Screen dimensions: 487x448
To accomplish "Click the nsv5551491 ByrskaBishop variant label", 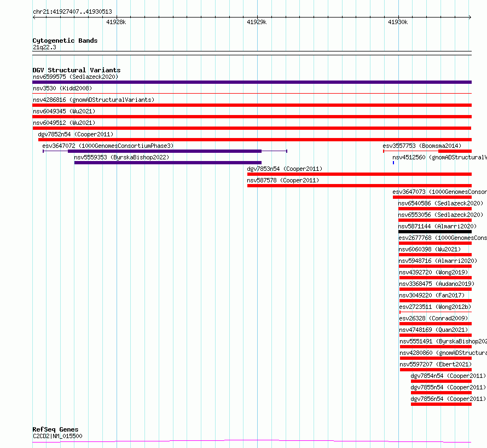I will [x=443, y=341].
